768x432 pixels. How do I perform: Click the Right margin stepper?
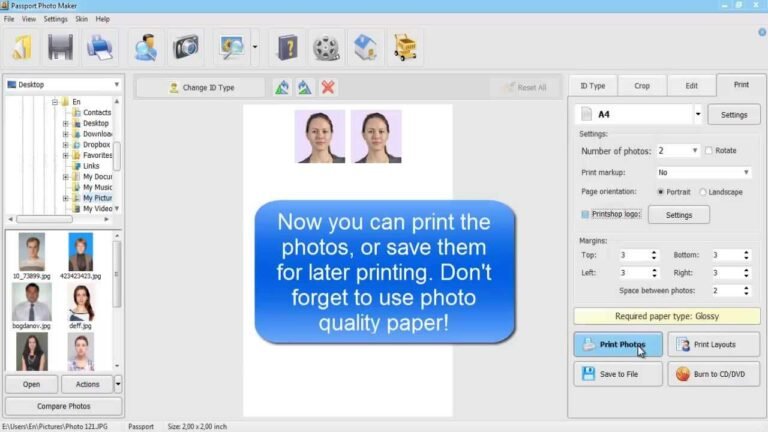746,272
